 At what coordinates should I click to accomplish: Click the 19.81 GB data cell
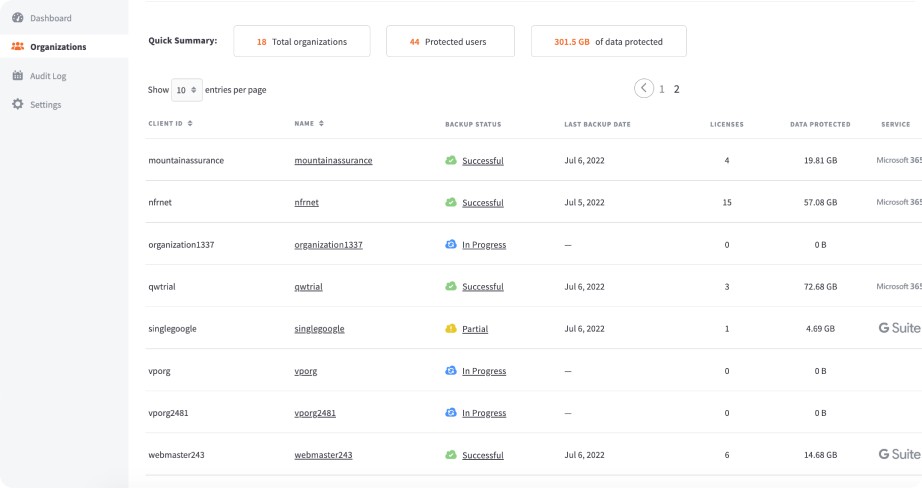(820, 161)
